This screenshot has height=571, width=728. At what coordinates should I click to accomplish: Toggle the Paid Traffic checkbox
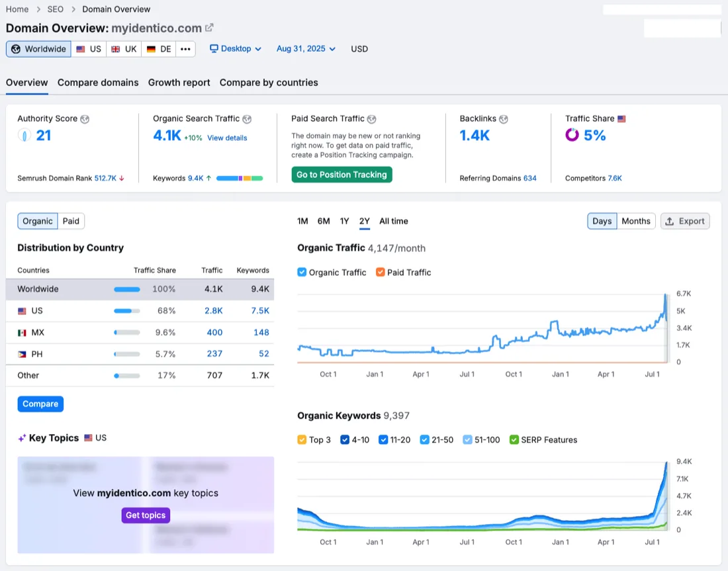(x=381, y=272)
